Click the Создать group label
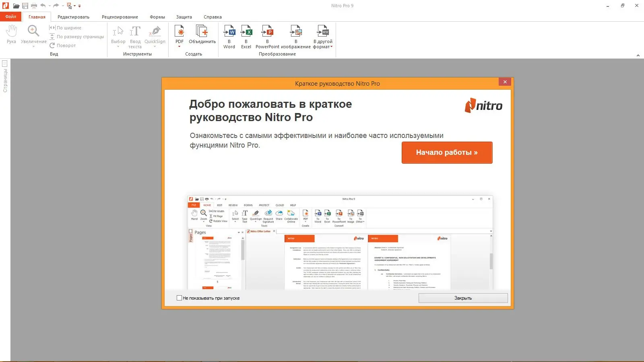 tap(194, 54)
